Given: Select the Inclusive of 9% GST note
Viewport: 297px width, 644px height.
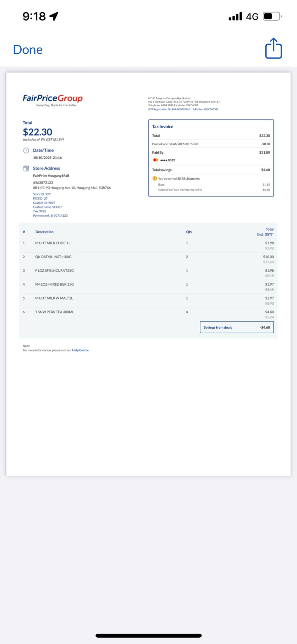Looking at the screenshot, I should tap(43, 140).
